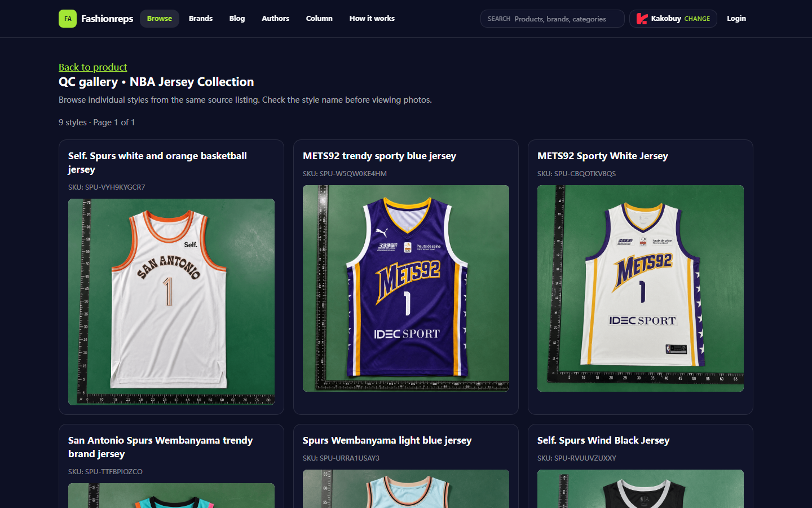The image size is (812, 508).
Task: View the white San Antonio jersey photo
Action: click(x=171, y=302)
